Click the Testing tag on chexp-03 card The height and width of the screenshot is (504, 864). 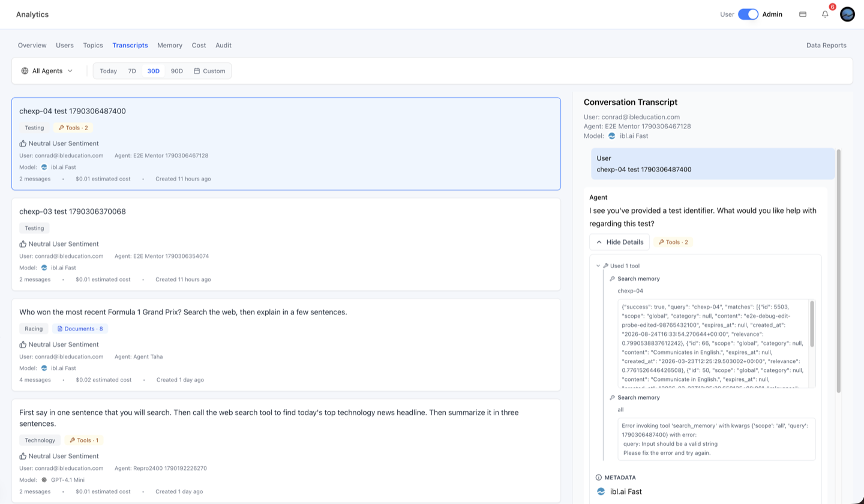coord(34,228)
